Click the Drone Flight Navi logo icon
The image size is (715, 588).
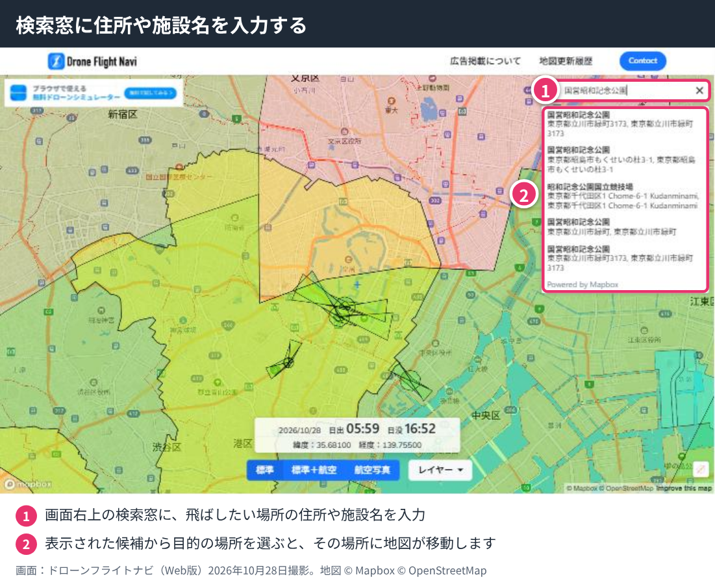[x=56, y=61]
